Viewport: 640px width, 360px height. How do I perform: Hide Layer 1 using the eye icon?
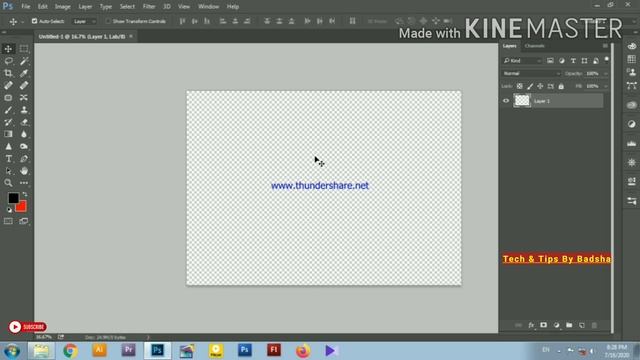pyautogui.click(x=506, y=101)
